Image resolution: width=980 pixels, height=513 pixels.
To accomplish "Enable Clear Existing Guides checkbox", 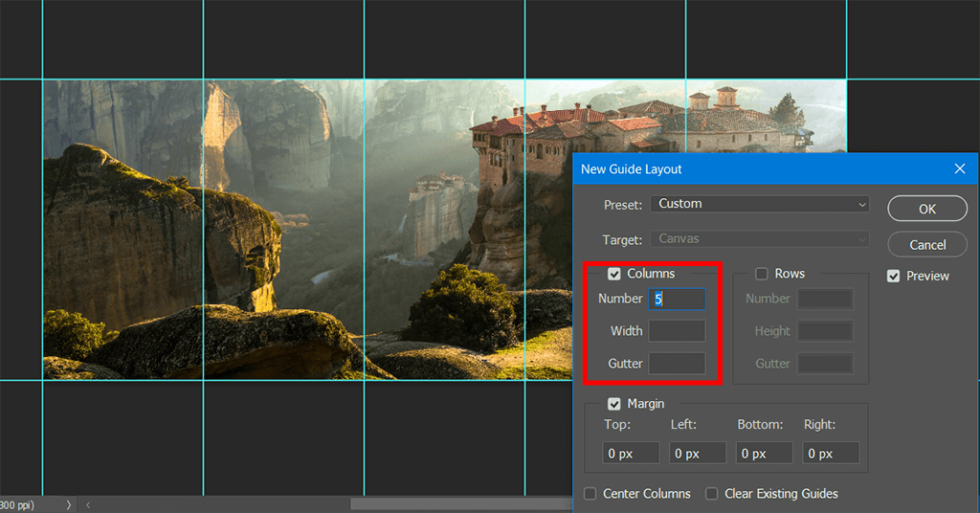I will pos(711,494).
